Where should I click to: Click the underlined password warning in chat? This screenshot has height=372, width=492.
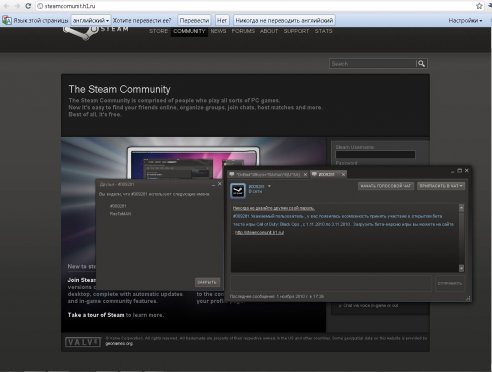274,208
